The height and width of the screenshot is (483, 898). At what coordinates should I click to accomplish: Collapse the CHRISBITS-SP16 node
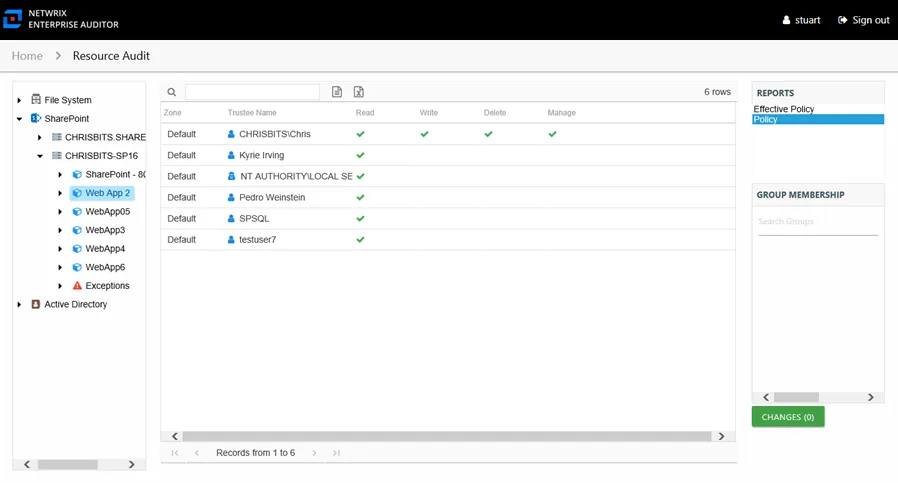click(40, 156)
